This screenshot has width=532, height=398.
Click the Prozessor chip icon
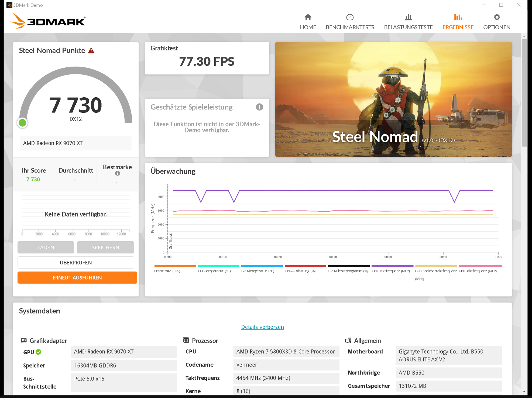tap(186, 340)
